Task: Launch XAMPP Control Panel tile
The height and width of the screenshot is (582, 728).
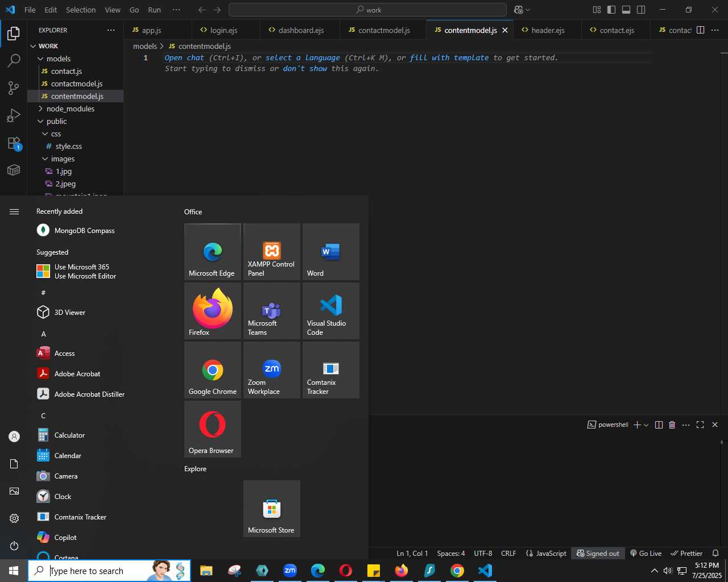Action: (x=272, y=252)
